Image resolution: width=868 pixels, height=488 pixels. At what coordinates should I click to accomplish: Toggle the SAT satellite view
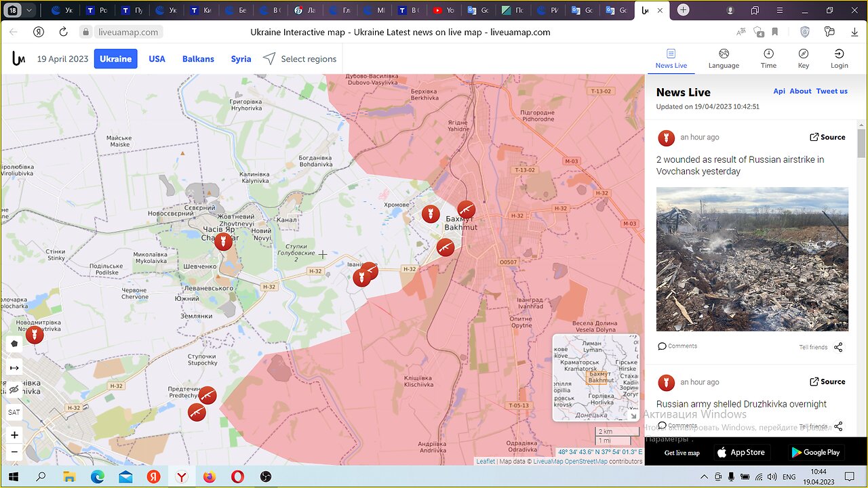coord(14,411)
